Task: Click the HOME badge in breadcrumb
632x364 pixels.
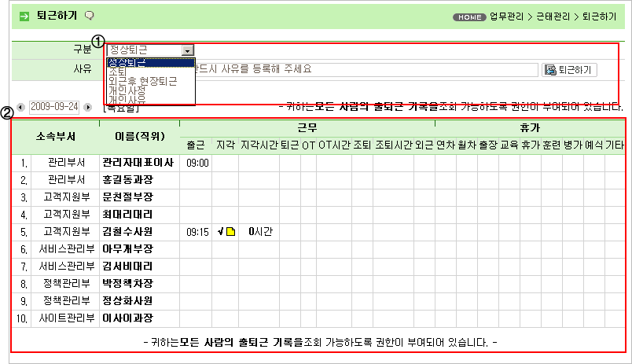Action: [469, 17]
